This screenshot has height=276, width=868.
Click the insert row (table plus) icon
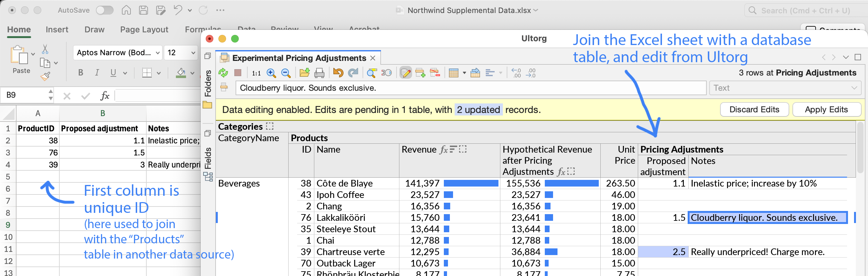(x=420, y=73)
